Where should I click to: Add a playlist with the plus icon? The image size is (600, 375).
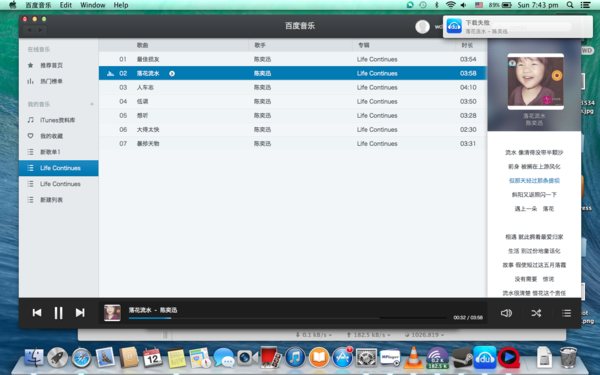(x=91, y=104)
